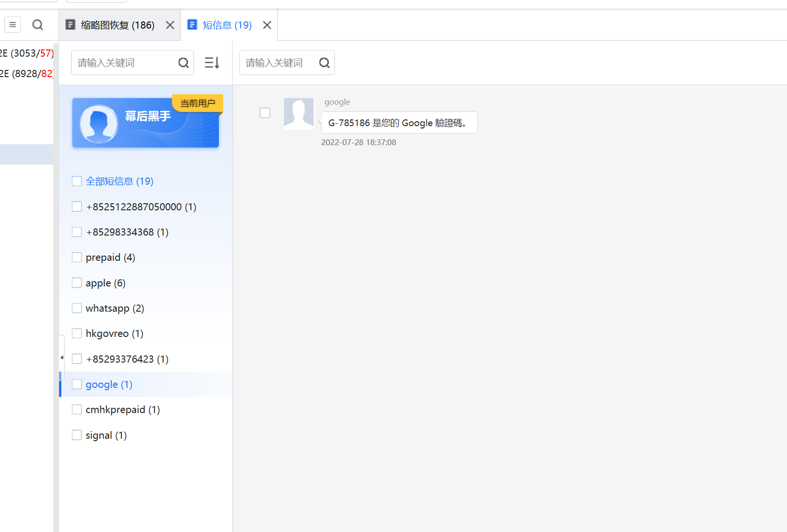The height and width of the screenshot is (532, 787).
Task: Switch to 缩略图恢复 (186) tab
Action: [x=118, y=25]
